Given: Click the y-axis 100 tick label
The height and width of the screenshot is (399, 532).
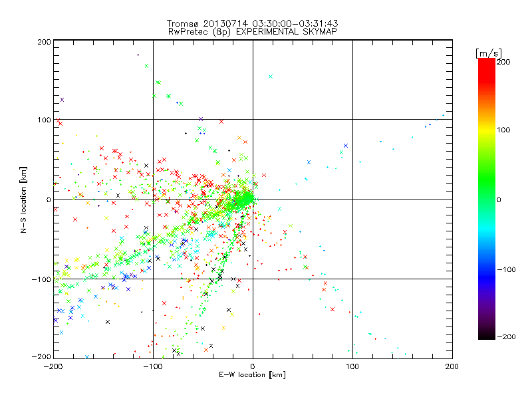Looking at the screenshot, I should 44,120.
